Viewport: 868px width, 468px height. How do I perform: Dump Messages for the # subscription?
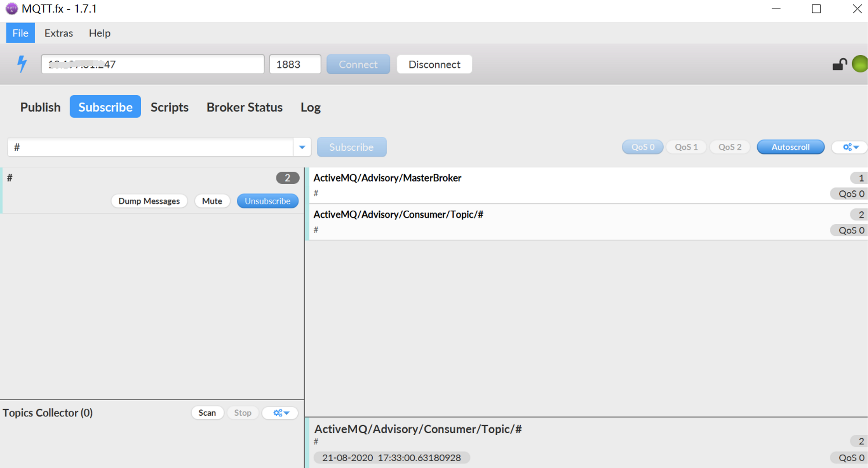149,201
